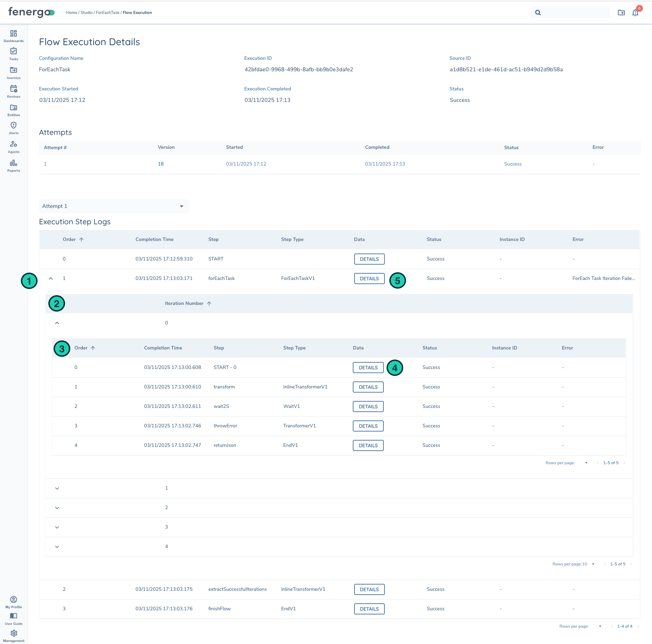This screenshot has height=644, width=652.
Task: Navigate to Studio via breadcrumb
Action: coord(86,13)
